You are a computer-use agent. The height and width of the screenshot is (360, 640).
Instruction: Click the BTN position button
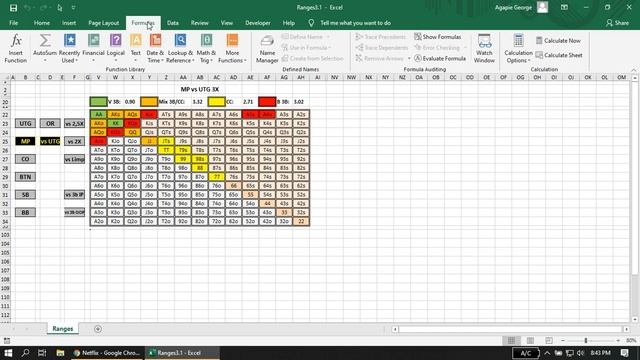(x=25, y=177)
